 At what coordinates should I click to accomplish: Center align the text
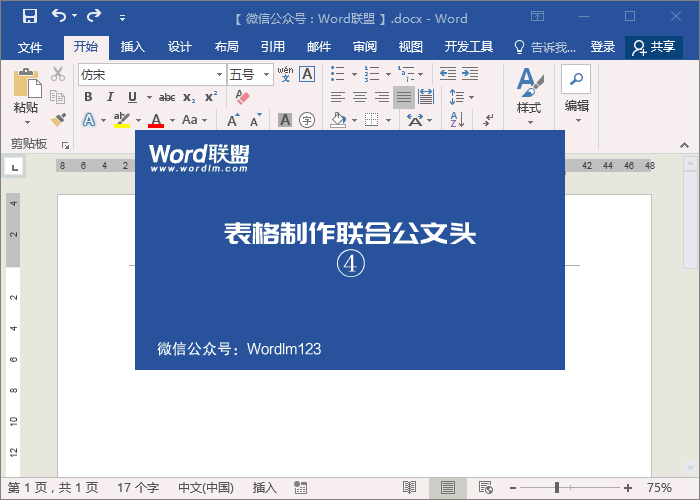(x=360, y=97)
